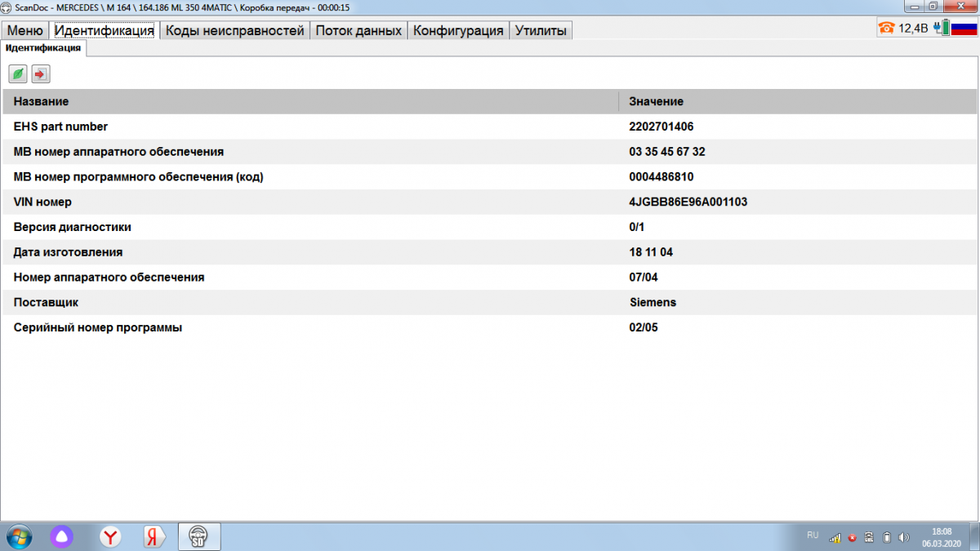The image size is (980, 551).
Task: Open the Утилиты tab
Action: [541, 30]
